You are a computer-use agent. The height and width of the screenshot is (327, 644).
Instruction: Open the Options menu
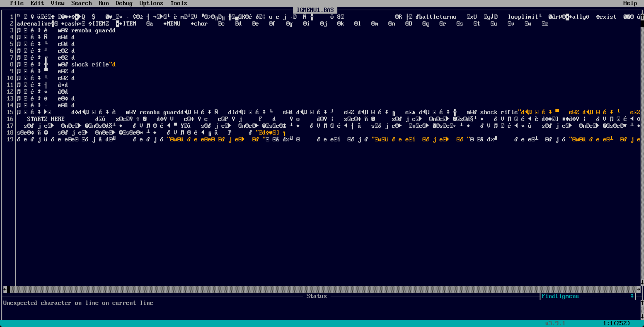pos(151,3)
